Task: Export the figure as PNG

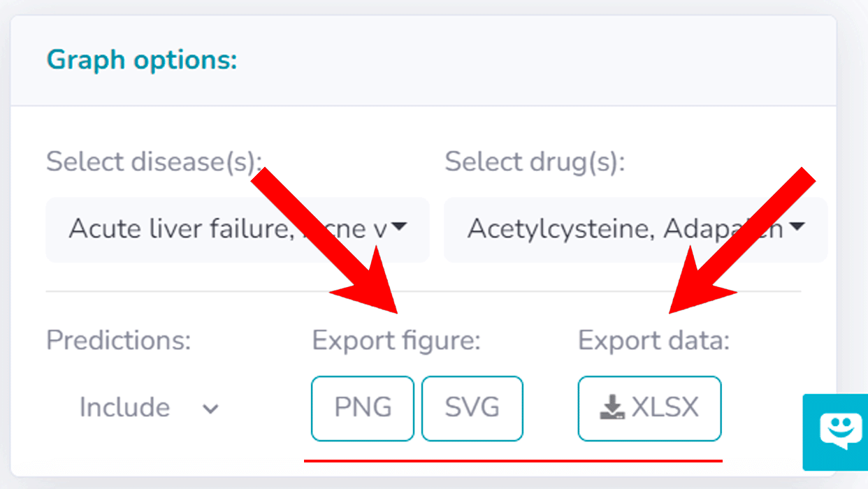Action: click(363, 408)
